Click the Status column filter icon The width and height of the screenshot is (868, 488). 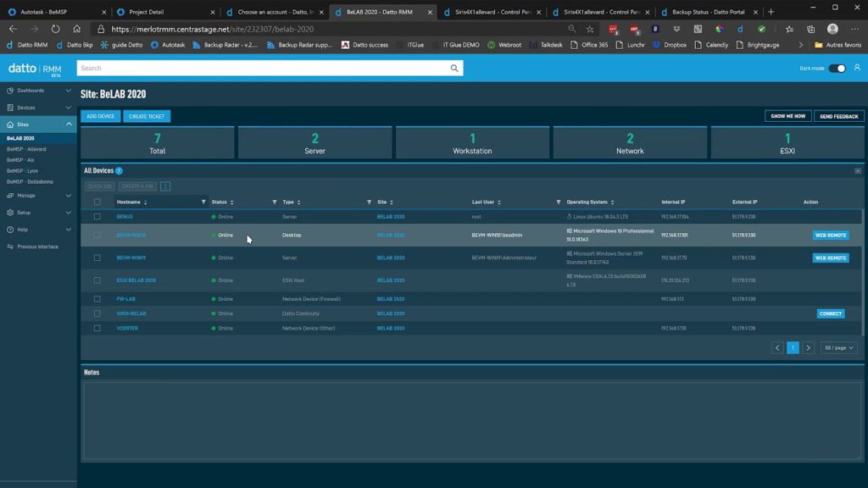pyautogui.click(x=275, y=202)
